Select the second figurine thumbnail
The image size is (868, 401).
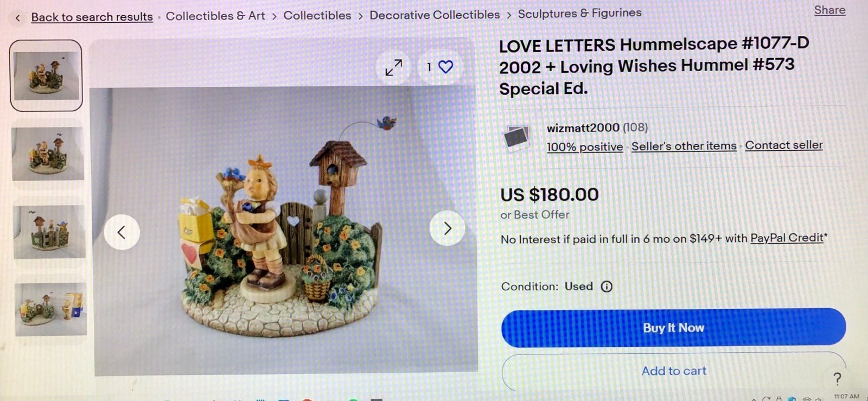(x=48, y=154)
